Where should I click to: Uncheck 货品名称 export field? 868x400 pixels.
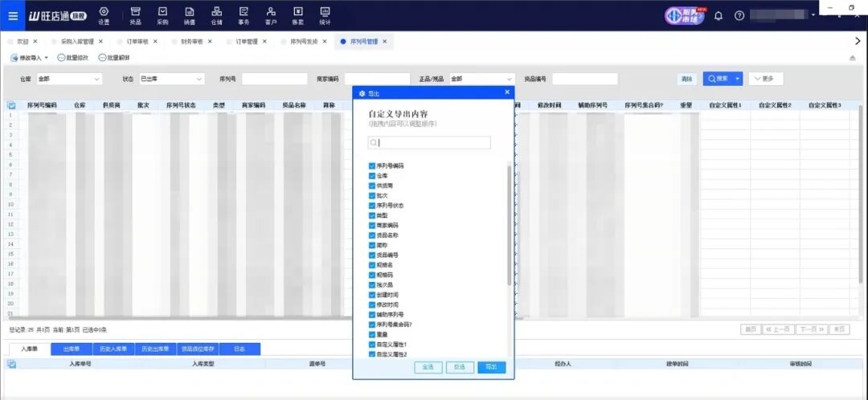[x=372, y=235]
